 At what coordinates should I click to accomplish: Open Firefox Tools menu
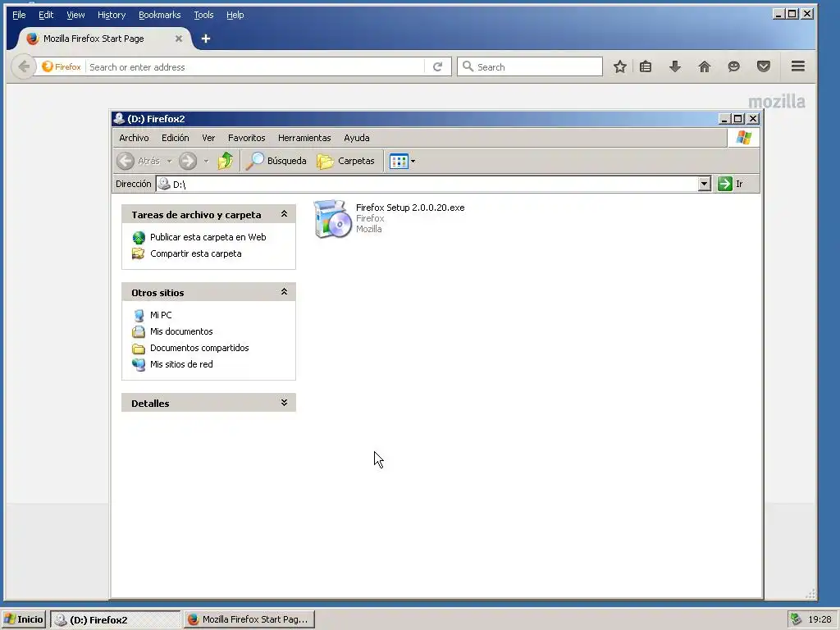(203, 15)
